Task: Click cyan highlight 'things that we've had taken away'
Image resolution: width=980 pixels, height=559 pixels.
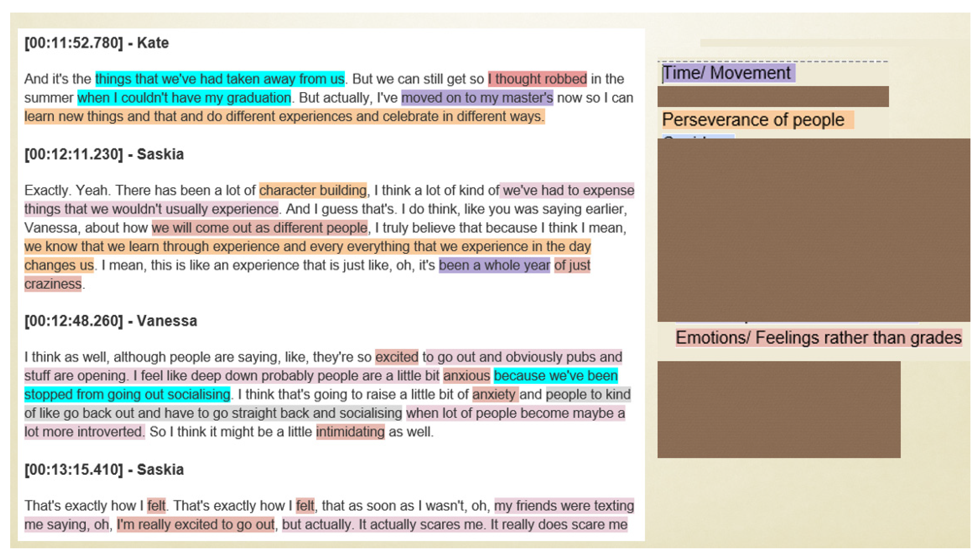Action: click(220, 79)
